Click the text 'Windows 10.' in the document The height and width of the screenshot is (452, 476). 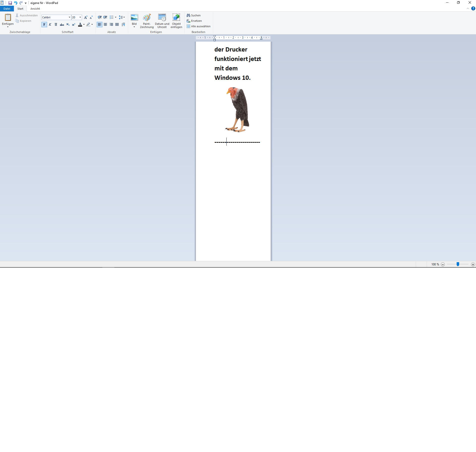233,78
